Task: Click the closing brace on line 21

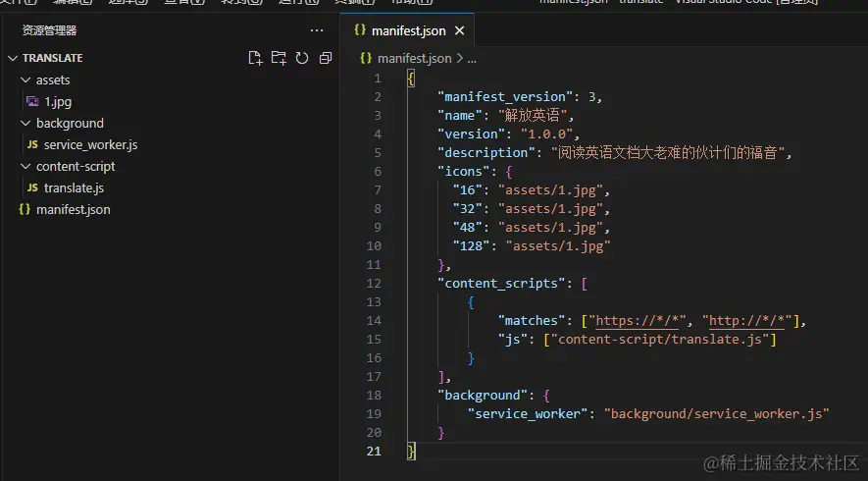Action: click(411, 452)
